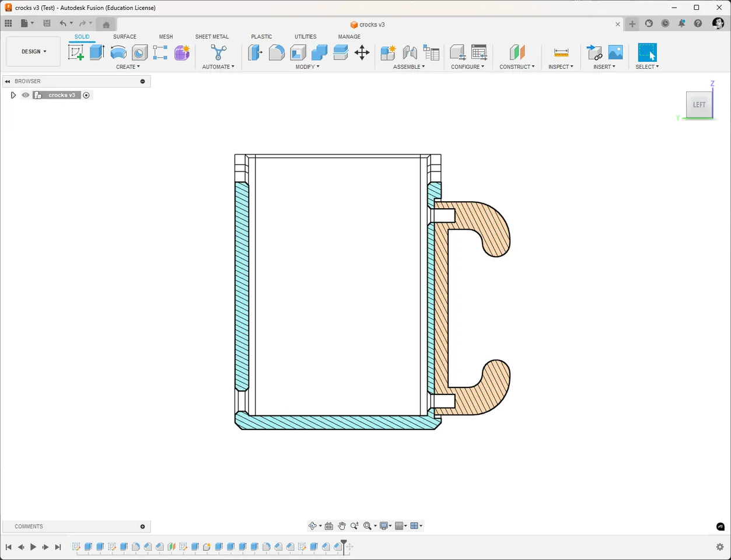Click the Automate tool icon

218,52
